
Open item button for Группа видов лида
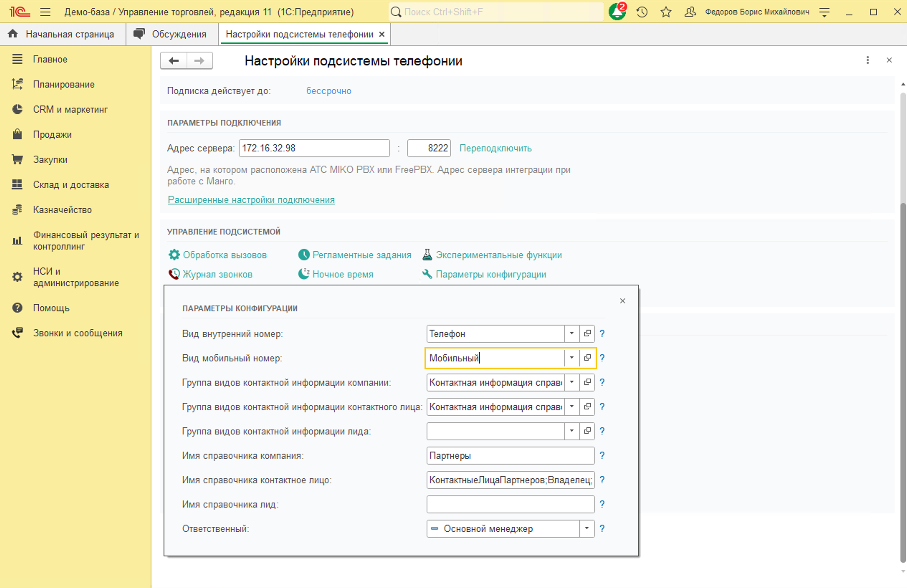[x=587, y=431]
